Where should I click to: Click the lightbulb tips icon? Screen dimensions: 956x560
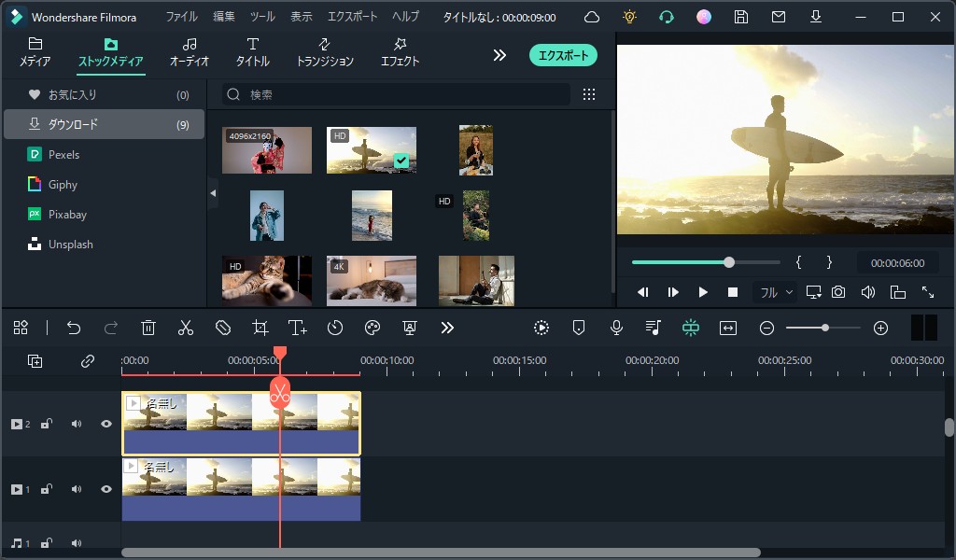point(630,17)
